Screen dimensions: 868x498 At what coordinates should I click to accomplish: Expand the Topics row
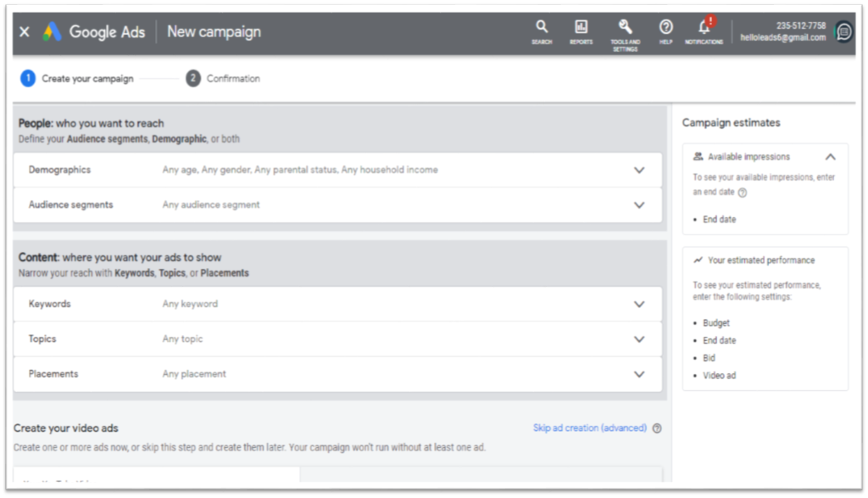click(x=639, y=339)
